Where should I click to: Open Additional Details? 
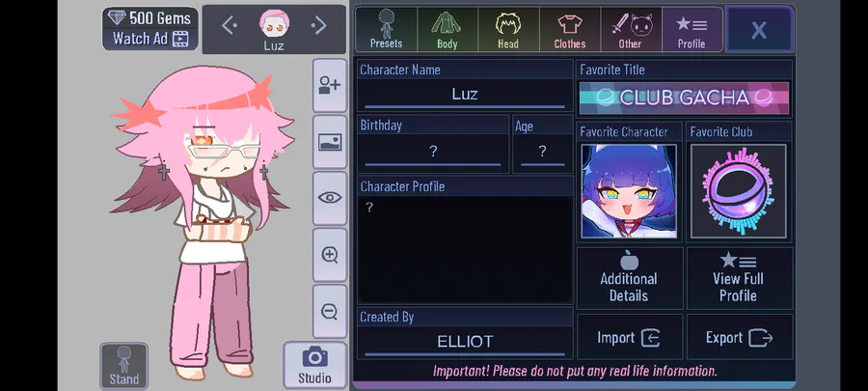629,278
